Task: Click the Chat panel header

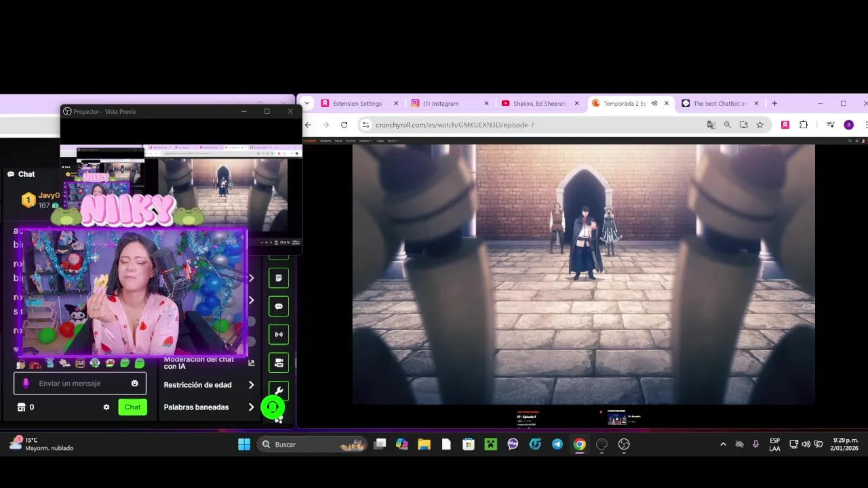Action: 26,174
